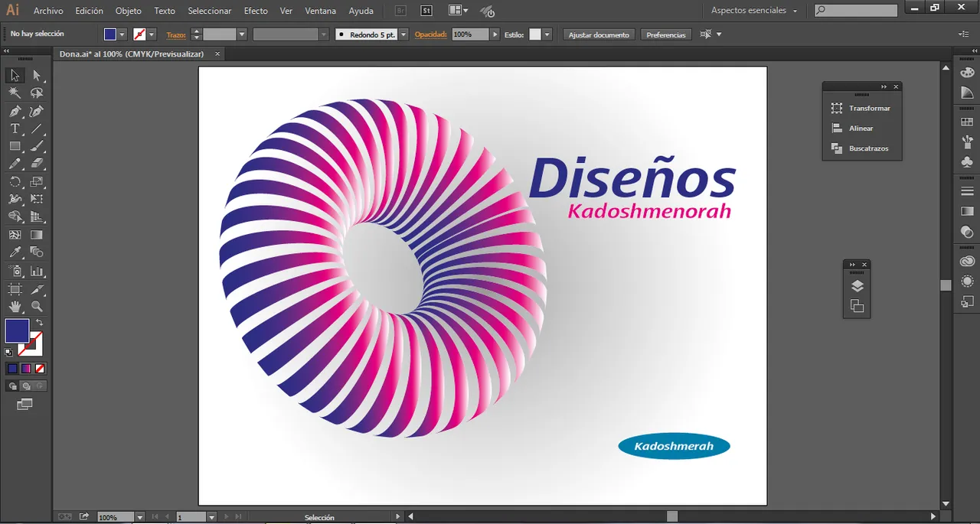Screen dimensions: 980x524
Task: Switch to the Dona.ai document tab
Action: tap(132, 54)
